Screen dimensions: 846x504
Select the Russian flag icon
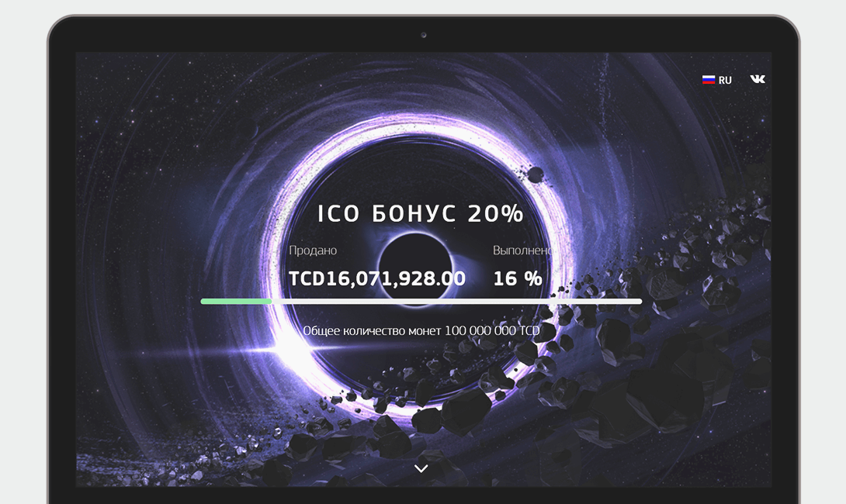coord(709,80)
